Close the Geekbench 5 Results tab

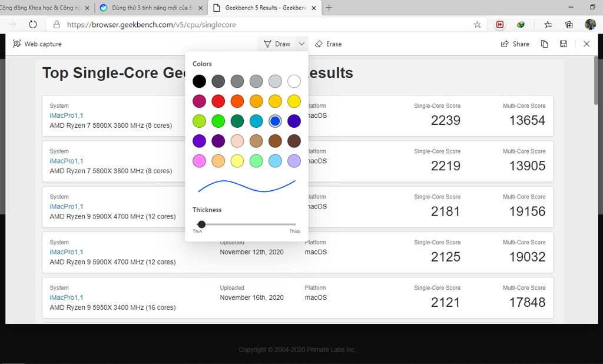pyautogui.click(x=314, y=8)
